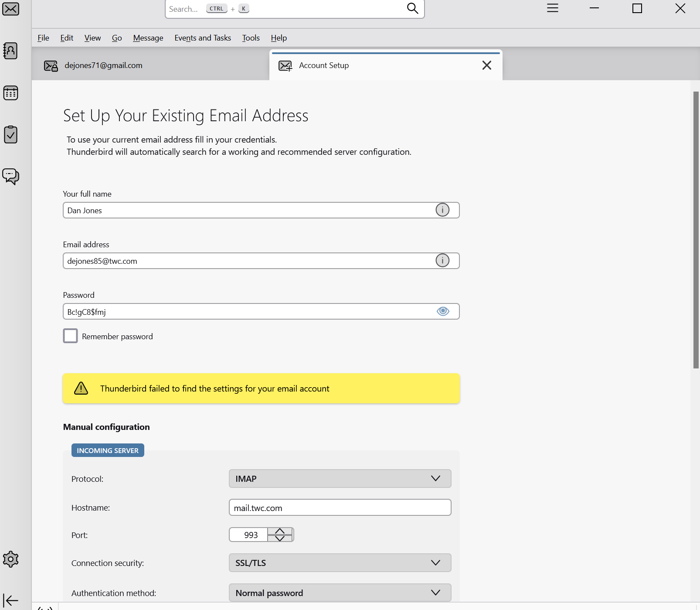Screen dimensions: 700x610
Task: Open the File menu
Action: [x=43, y=38]
